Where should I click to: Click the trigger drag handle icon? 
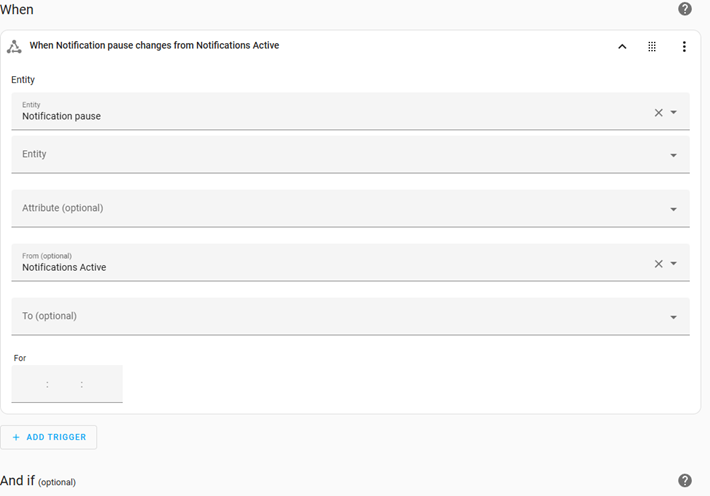[x=652, y=46]
